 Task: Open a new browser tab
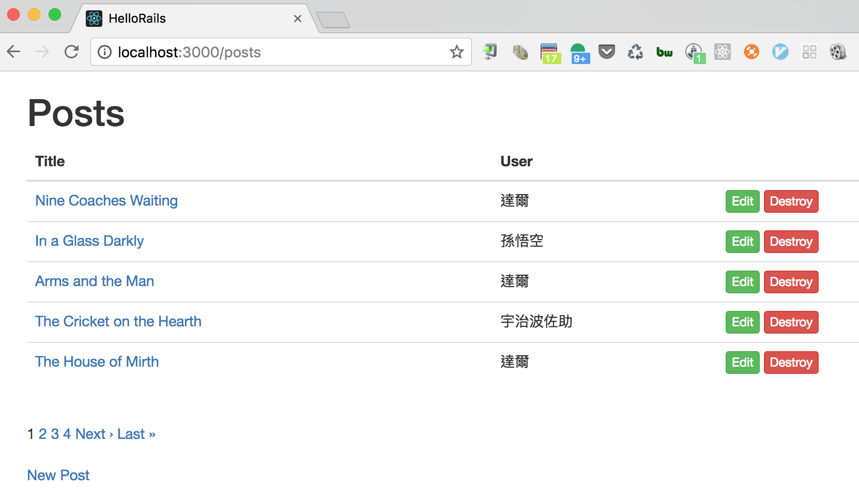click(333, 20)
